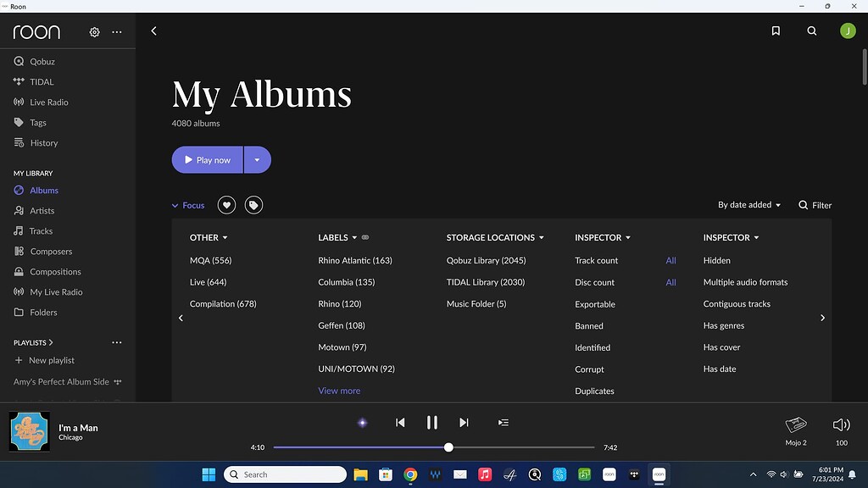Click the Play now button

click(x=207, y=159)
